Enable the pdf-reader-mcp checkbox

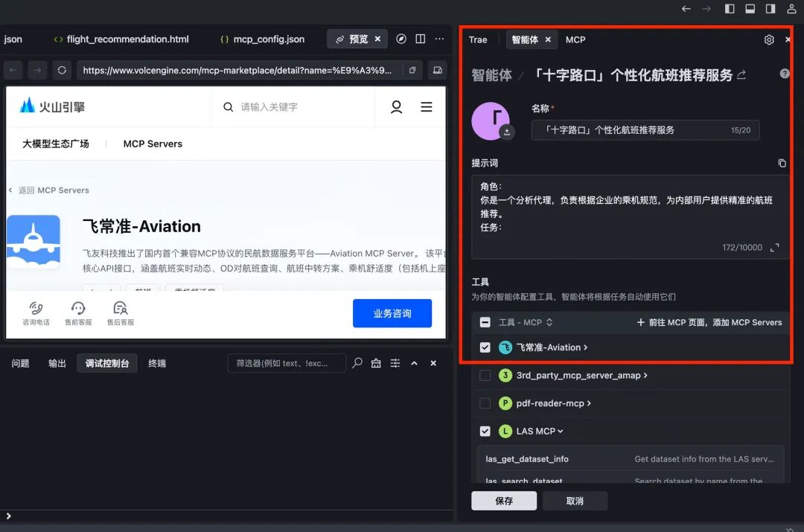tap(485, 403)
